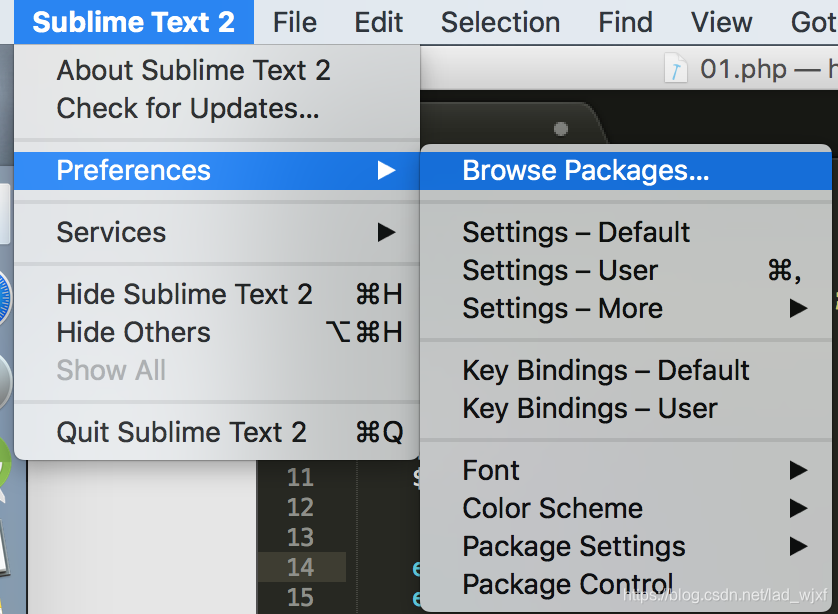Click the unsaved dot on the editor tab
Screen dimensions: 838x614
(561, 129)
